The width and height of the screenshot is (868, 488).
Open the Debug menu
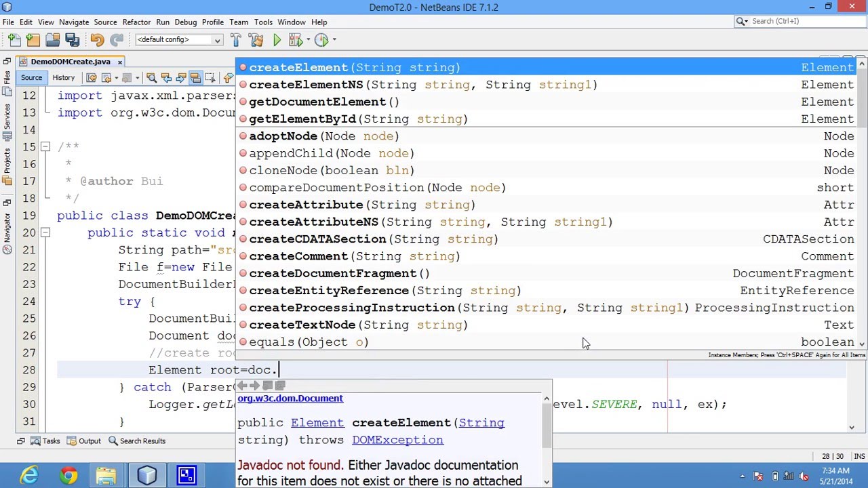[185, 22]
